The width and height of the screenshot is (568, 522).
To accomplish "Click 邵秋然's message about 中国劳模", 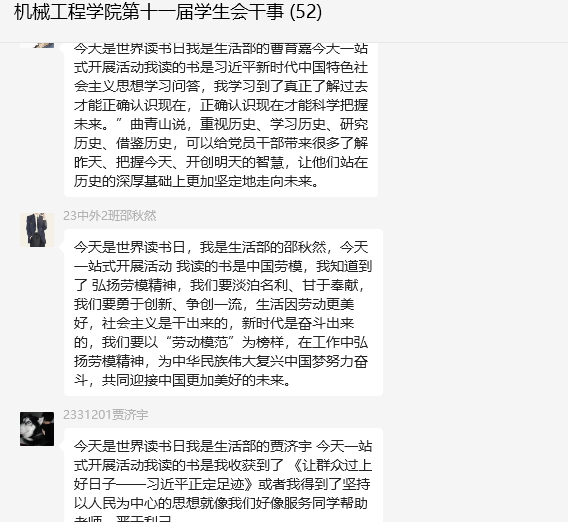I will click(x=223, y=313).
